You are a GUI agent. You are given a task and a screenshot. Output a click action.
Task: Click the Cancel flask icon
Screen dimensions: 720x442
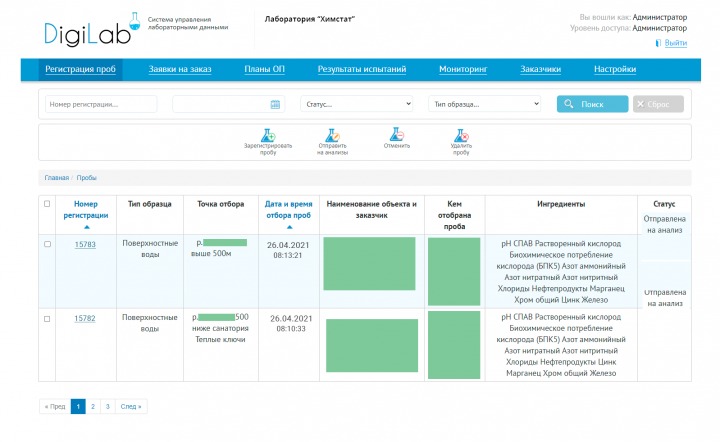397,134
